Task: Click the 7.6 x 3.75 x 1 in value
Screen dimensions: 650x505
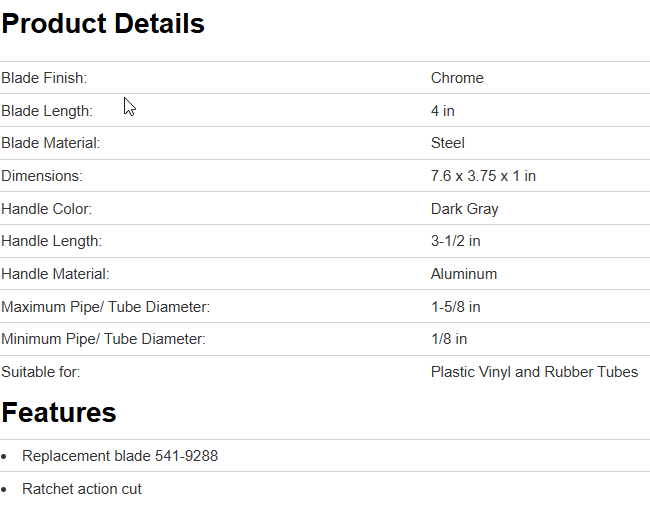Action: tap(483, 176)
